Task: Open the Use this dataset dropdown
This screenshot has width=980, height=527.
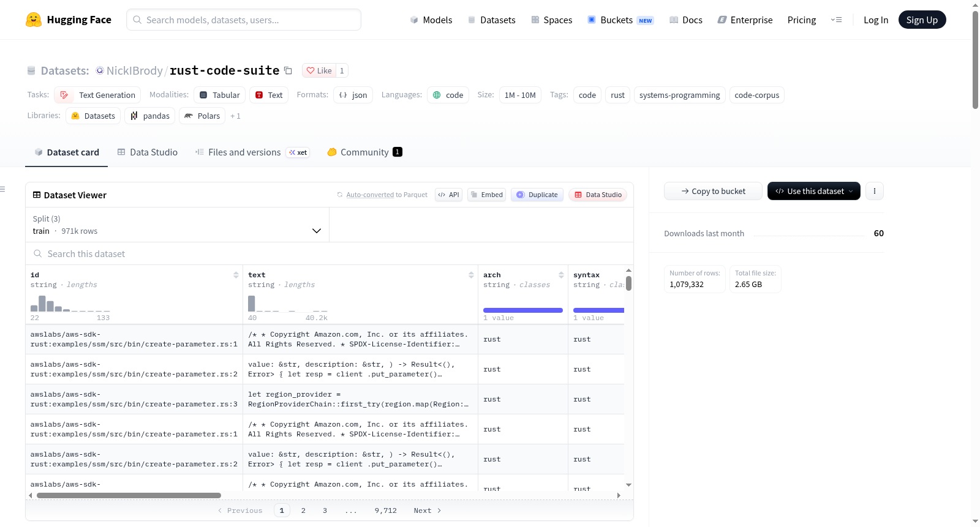Action: point(814,191)
